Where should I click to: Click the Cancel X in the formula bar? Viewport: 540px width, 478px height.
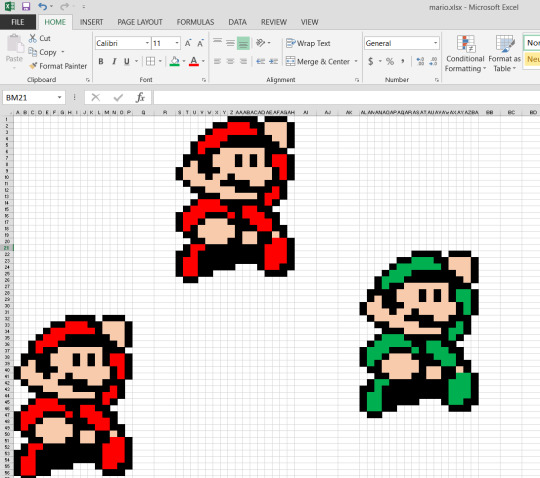[95, 98]
